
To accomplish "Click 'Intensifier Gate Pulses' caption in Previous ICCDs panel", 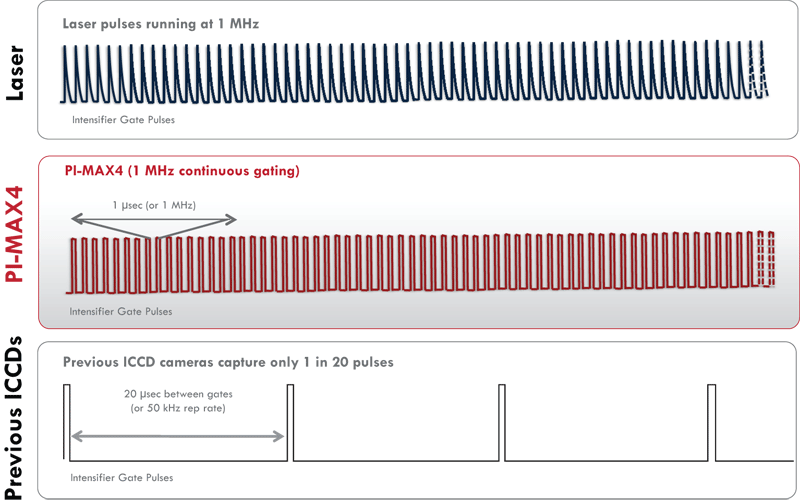I will pos(122,478).
